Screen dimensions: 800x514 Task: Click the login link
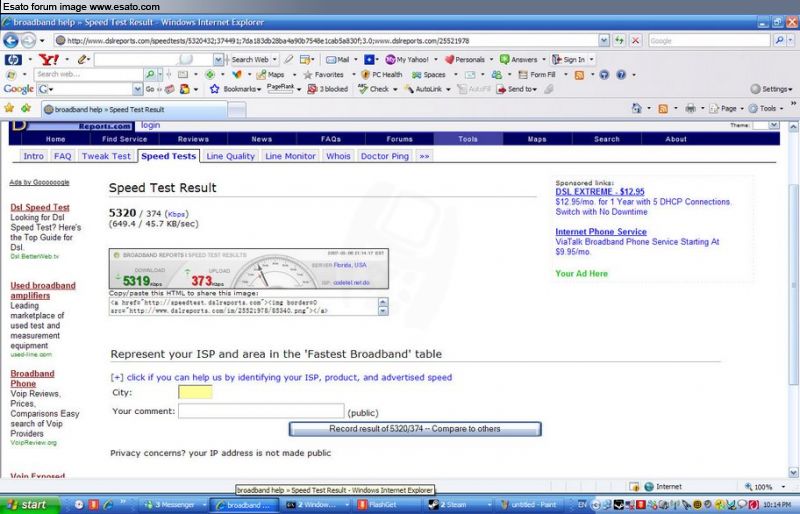click(151, 125)
